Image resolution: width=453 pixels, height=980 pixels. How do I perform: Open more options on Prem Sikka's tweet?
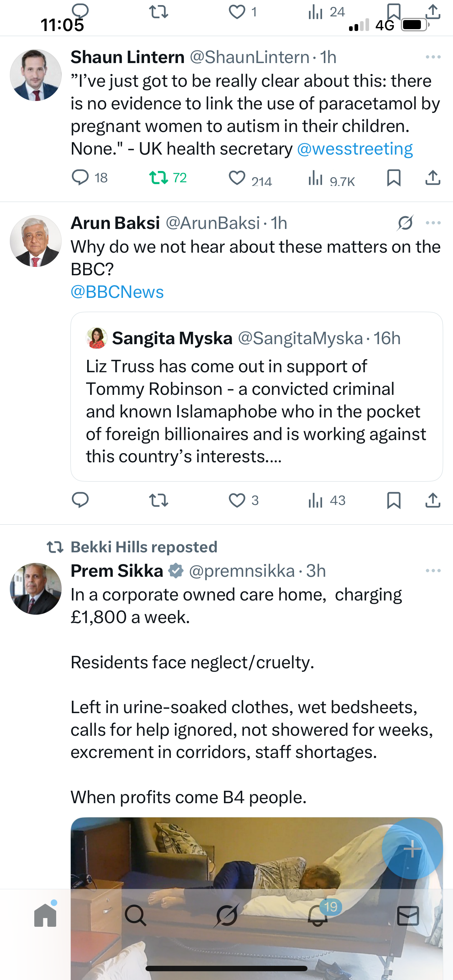pyautogui.click(x=433, y=571)
